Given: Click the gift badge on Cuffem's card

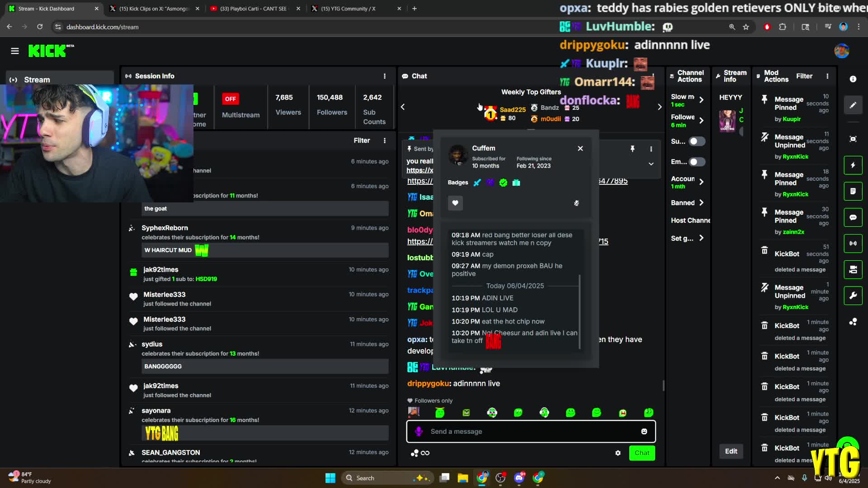Looking at the screenshot, I should click(516, 183).
